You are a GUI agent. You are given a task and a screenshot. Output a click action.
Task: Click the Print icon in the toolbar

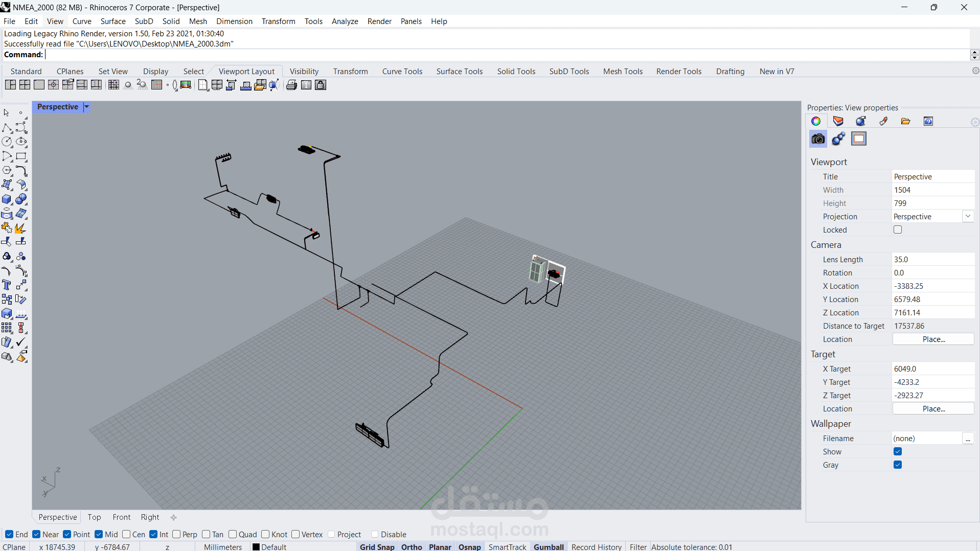291,85
